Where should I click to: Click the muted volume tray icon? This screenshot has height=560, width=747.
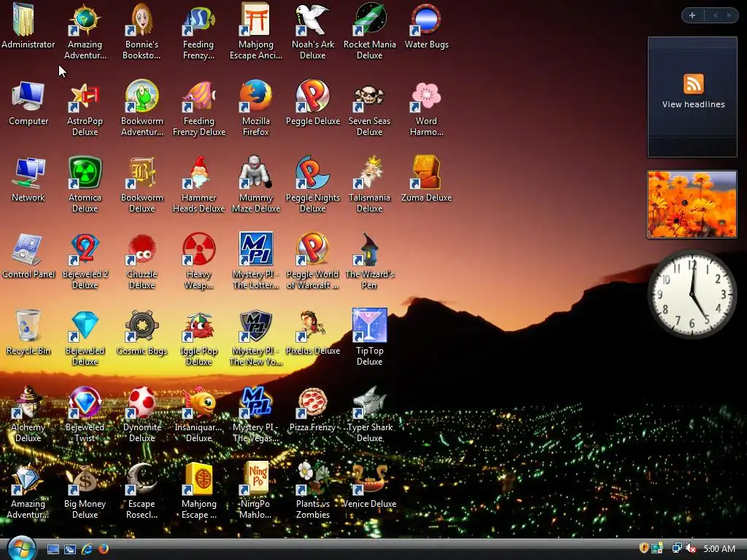tap(691, 548)
